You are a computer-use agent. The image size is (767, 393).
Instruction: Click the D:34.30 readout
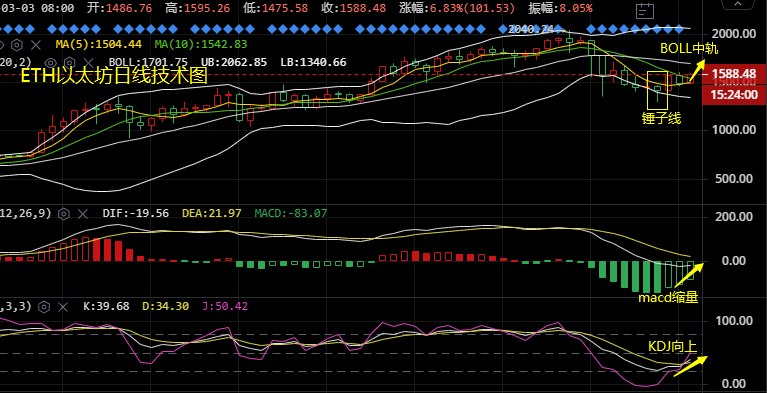click(166, 306)
